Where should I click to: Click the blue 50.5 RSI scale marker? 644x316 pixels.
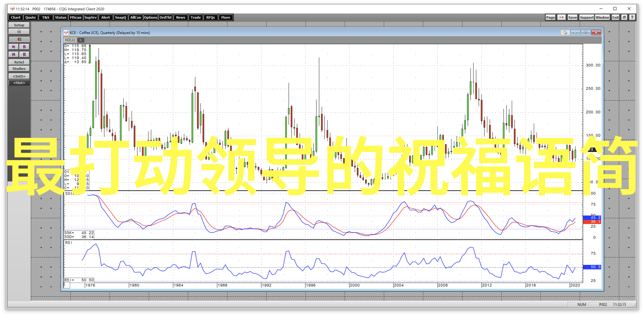coord(592,267)
